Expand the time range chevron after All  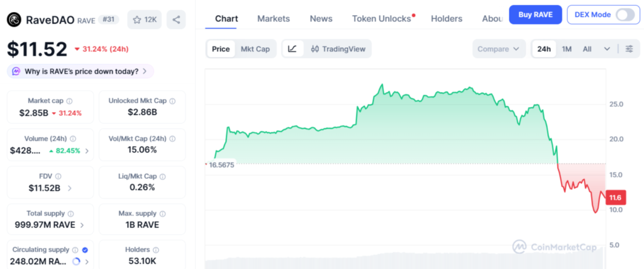pyautogui.click(x=607, y=49)
